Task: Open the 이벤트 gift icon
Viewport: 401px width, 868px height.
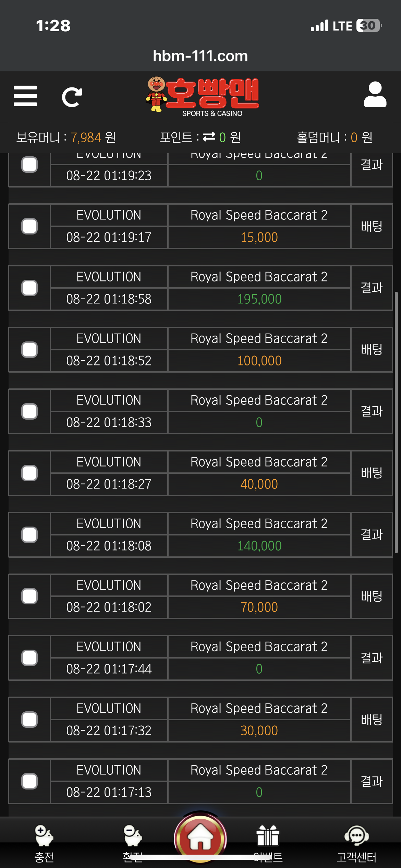Action: [x=268, y=836]
